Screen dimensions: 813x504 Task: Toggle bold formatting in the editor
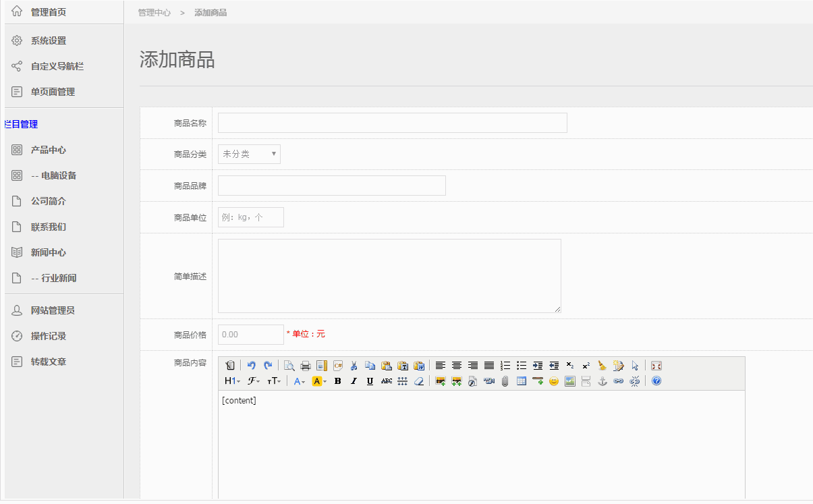[x=337, y=381]
